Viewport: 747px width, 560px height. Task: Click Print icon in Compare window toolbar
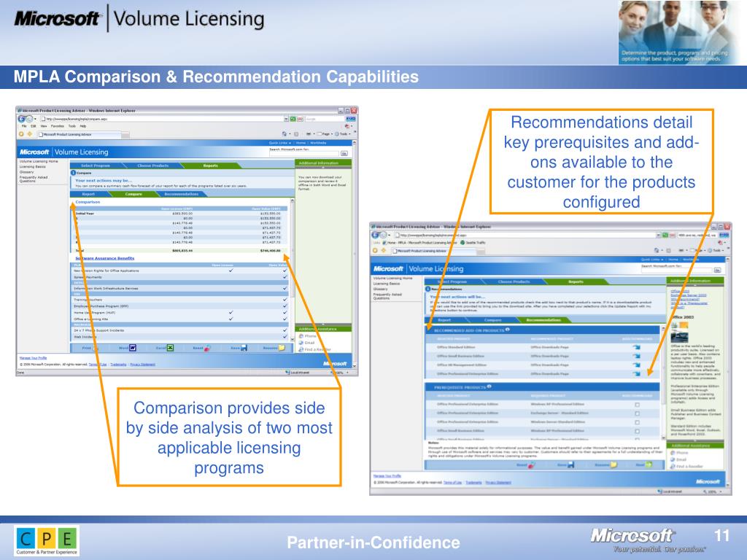(x=96, y=348)
